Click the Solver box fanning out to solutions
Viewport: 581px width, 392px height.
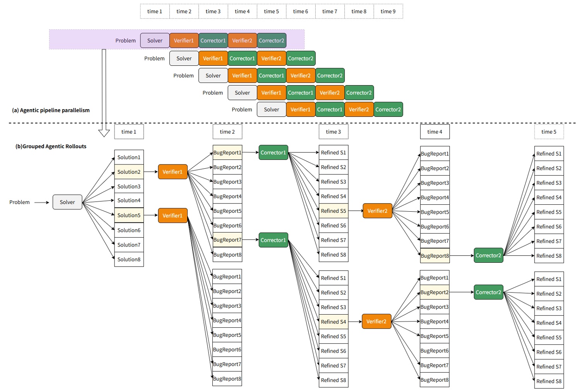(67, 202)
